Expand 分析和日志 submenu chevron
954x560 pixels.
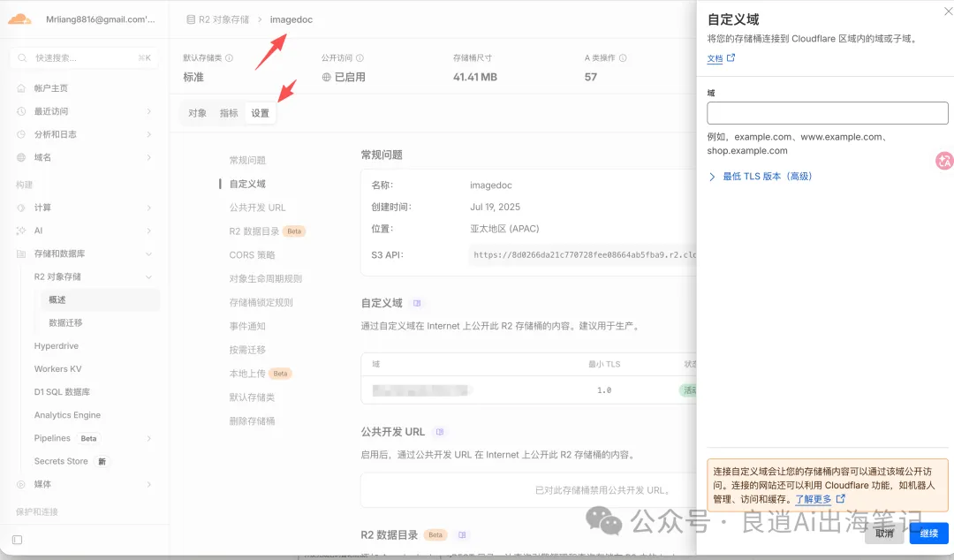click(x=149, y=134)
